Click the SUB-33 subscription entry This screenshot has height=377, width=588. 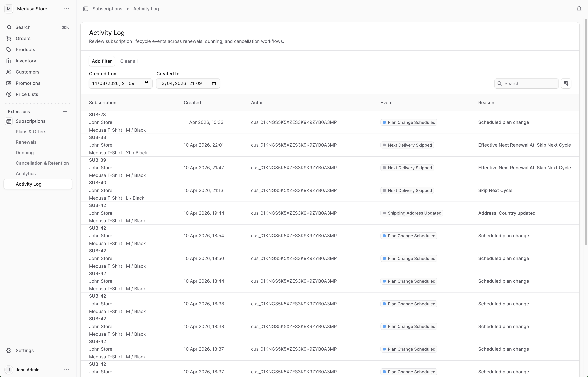click(98, 137)
